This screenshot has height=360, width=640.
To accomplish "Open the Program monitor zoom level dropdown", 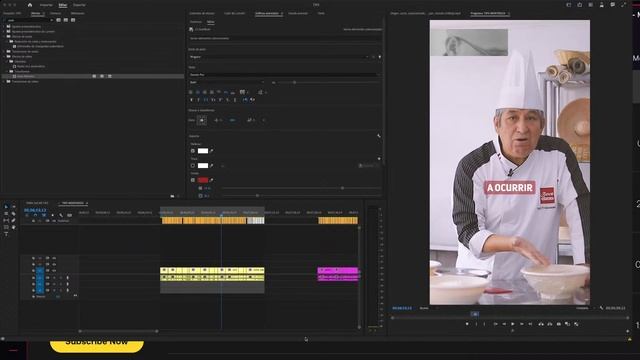I will pyautogui.click(x=427, y=308).
